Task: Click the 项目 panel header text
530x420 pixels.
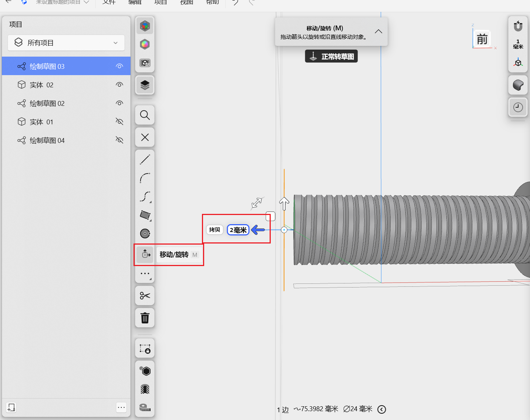Action: coord(16,24)
